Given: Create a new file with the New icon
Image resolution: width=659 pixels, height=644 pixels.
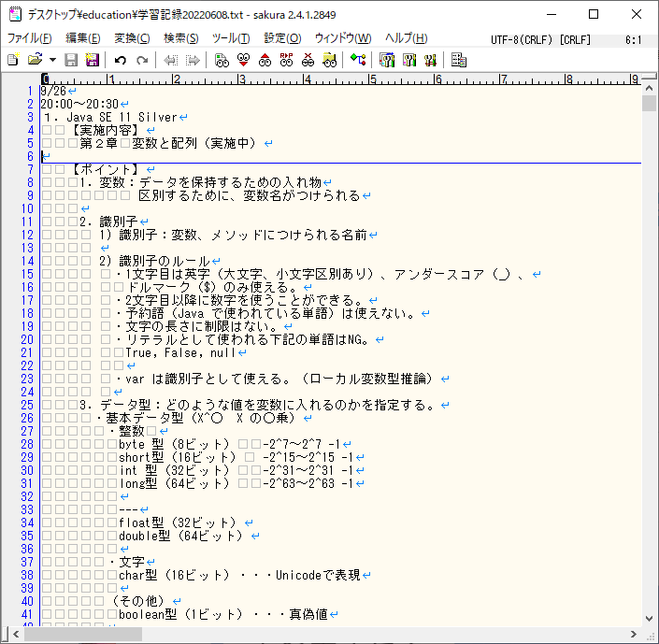Looking at the screenshot, I should (13, 60).
